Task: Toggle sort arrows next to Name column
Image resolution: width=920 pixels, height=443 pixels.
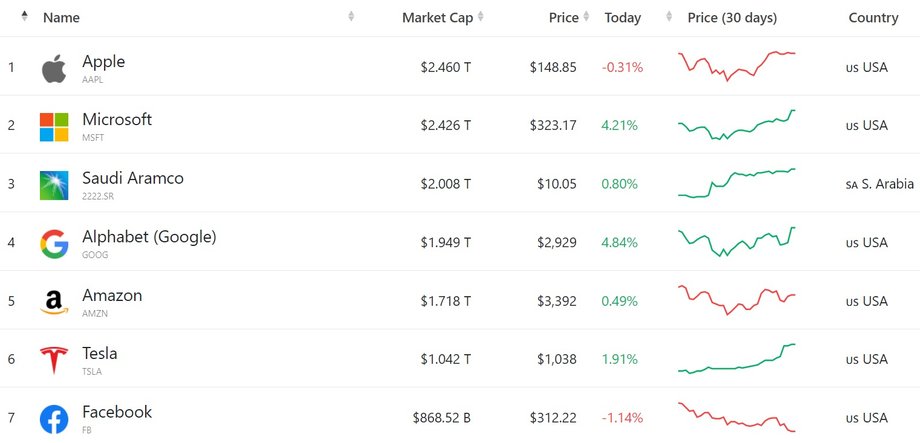Action: (x=351, y=16)
